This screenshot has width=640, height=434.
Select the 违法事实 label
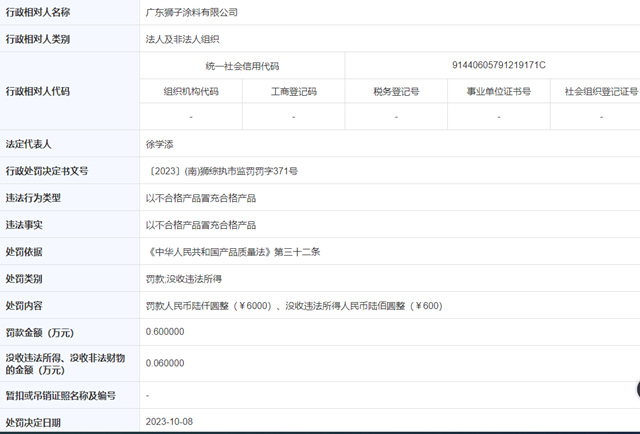click(24, 225)
